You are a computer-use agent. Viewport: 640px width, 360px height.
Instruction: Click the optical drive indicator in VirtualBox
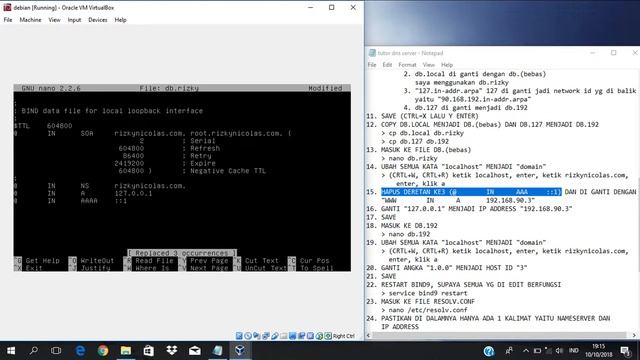coord(248,336)
